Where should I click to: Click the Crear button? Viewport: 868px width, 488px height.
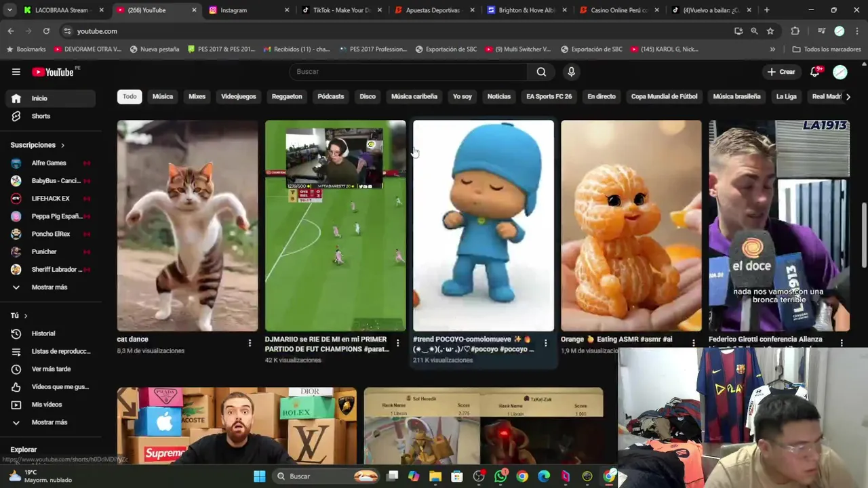(781, 72)
